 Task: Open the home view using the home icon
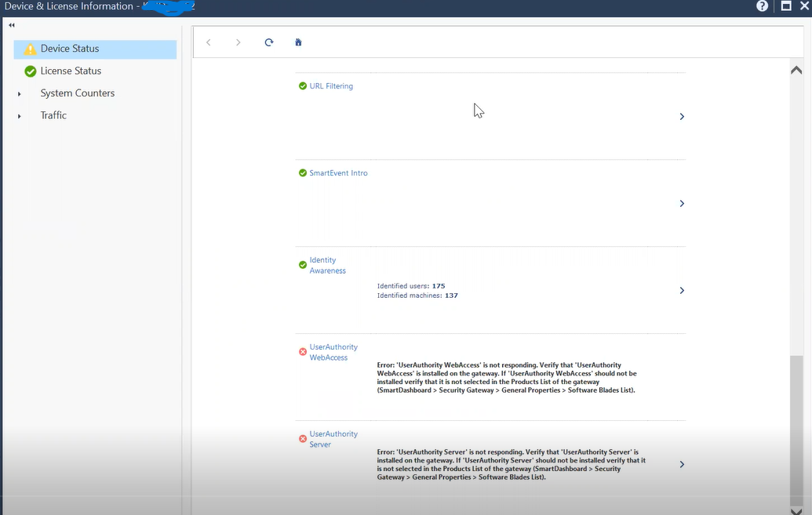[298, 42]
